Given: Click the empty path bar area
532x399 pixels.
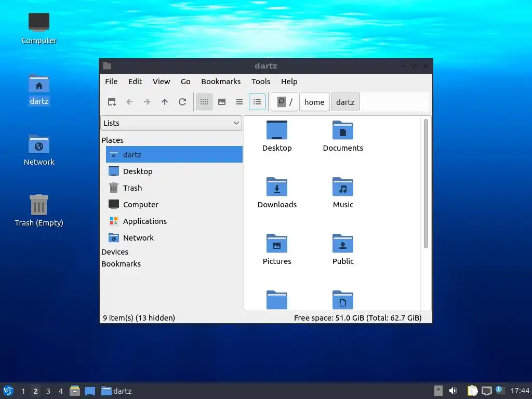Looking at the screenshot, I should 395,102.
